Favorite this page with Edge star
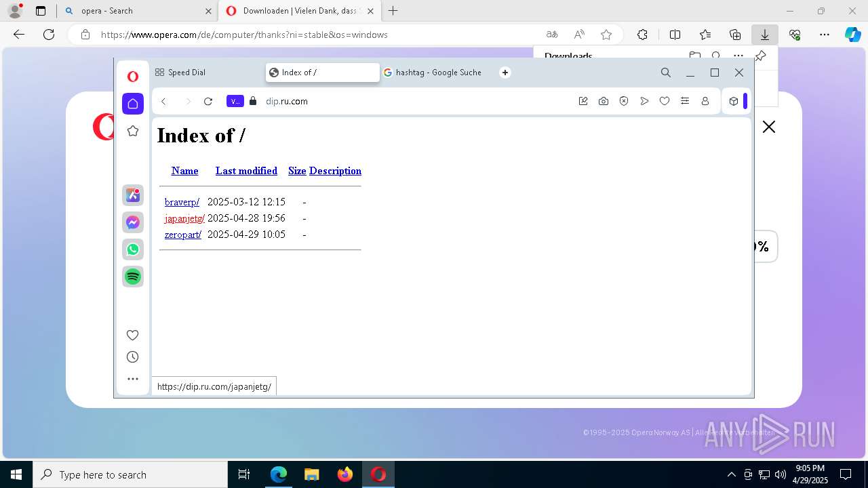The height and width of the screenshot is (488, 868). click(606, 35)
